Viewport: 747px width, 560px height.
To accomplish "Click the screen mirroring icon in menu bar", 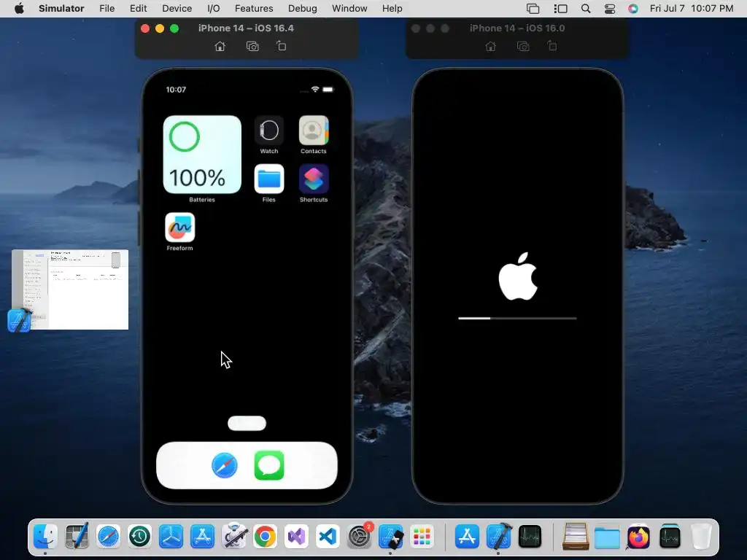I will 533,9.
